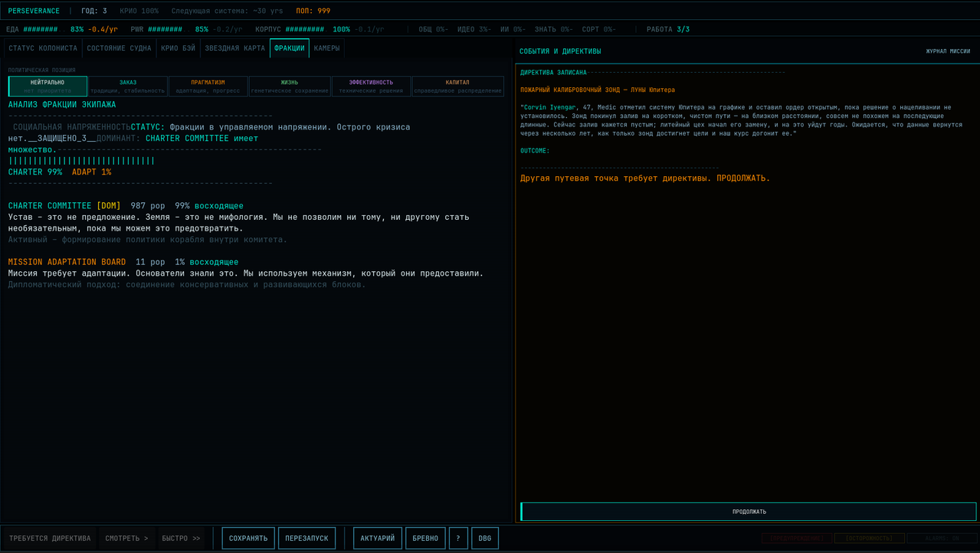980x553 pixels.
Task: Click the ДИРЕКТИВА ЗАПИСАНА heading
Action: 553,72
